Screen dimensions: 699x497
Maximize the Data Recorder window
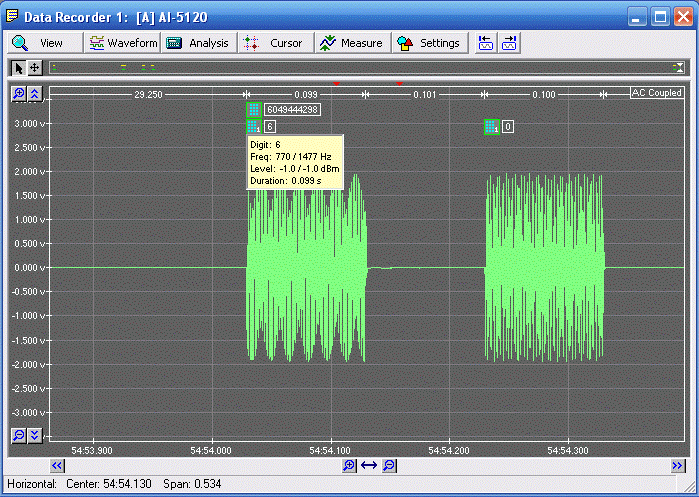pos(660,17)
